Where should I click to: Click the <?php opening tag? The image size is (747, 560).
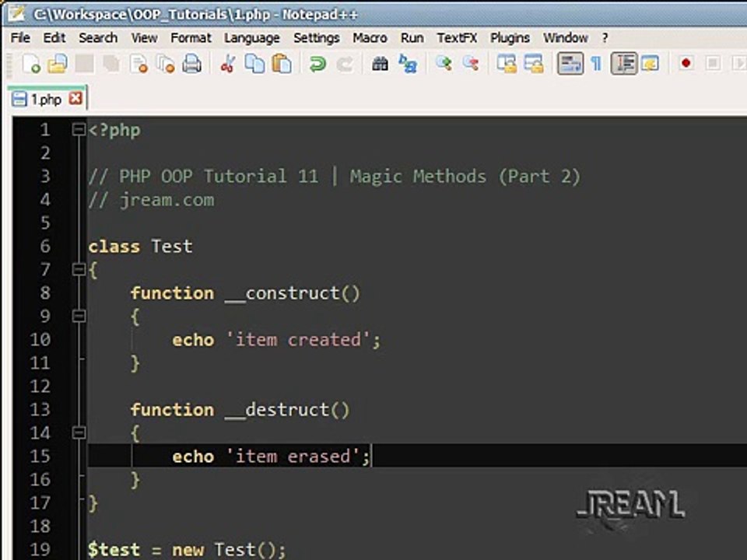(114, 130)
